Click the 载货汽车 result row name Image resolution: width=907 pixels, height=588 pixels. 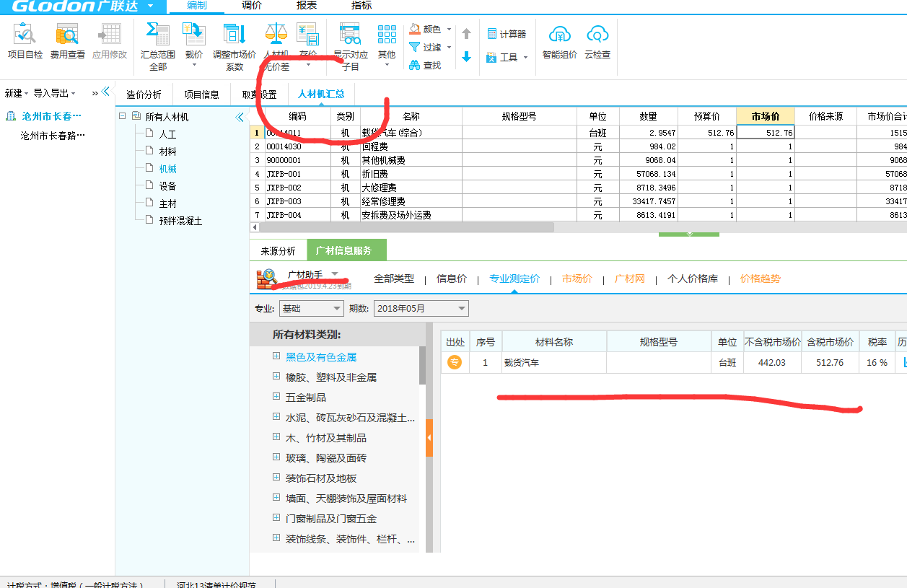(522, 363)
